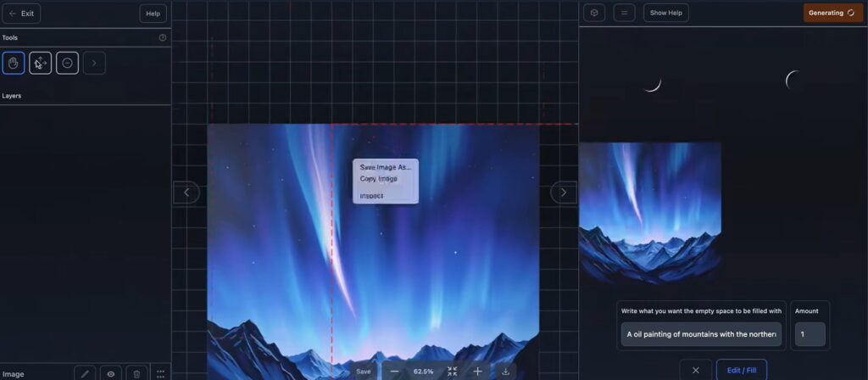Image resolution: width=868 pixels, height=380 pixels.
Task: Toggle visibility of the Image layer
Action: 110,373
